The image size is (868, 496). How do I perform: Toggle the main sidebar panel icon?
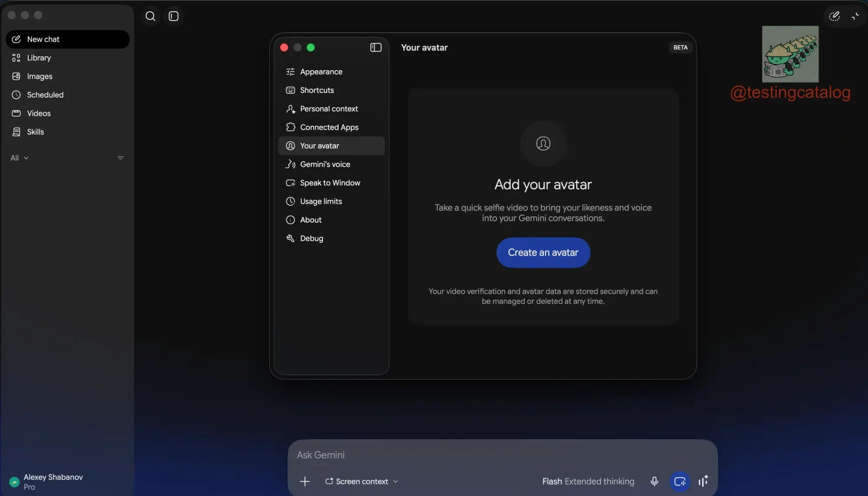(x=174, y=16)
